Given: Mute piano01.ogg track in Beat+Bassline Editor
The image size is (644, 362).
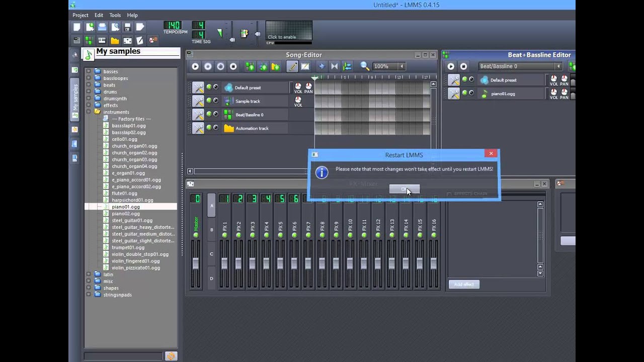Looking at the screenshot, I should (x=465, y=93).
